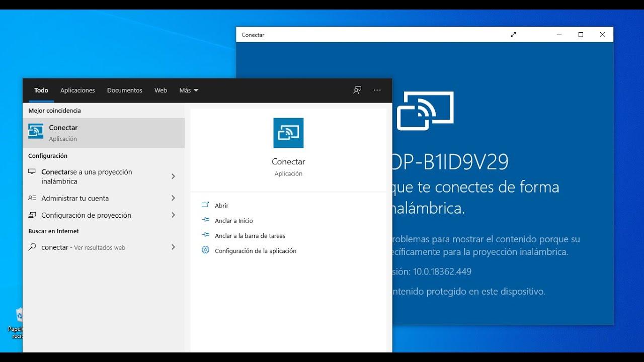Open Configuración de la aplicación via its gear icon
The height and width of the screenshot is (362, 644).
click(205, 250)
